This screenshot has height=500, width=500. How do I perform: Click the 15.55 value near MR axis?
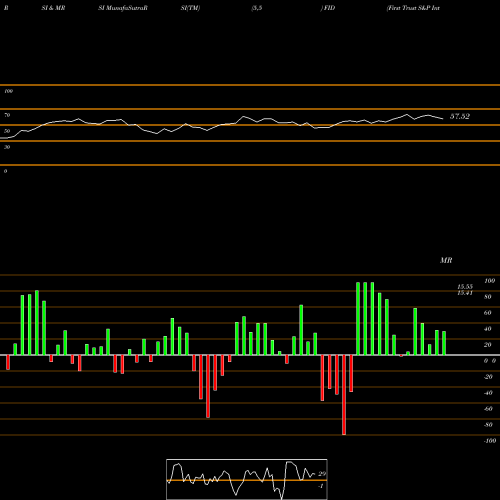(x=465, y=287)
